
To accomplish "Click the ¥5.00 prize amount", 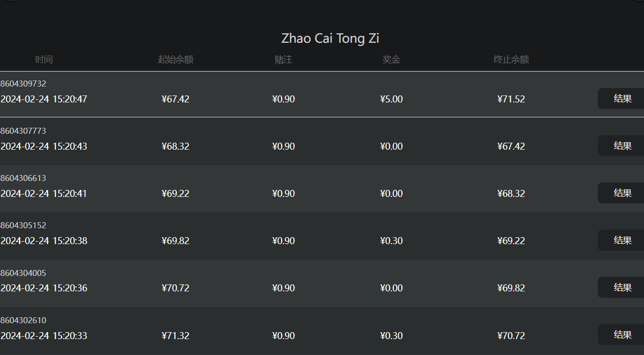I will [391, 99].
